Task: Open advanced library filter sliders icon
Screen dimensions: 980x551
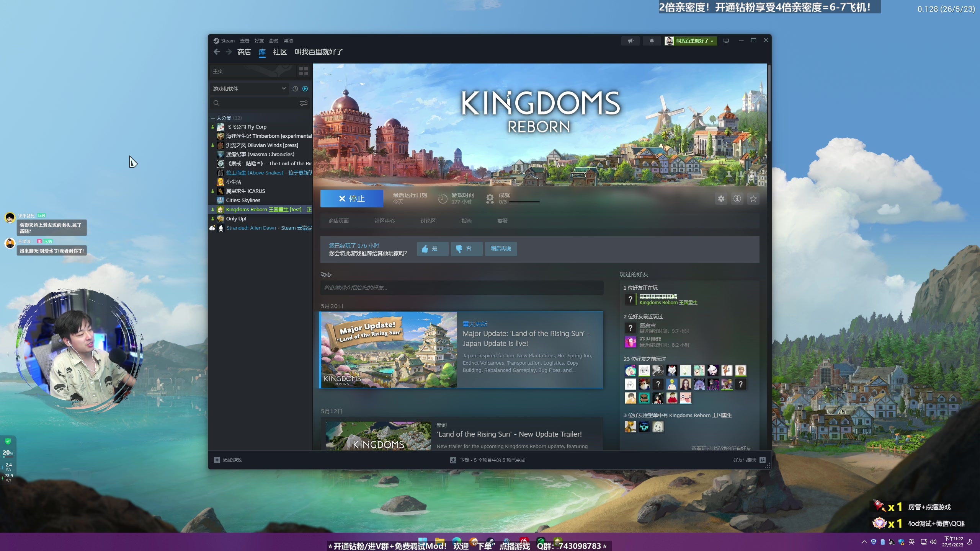Action: pos(304,103)
